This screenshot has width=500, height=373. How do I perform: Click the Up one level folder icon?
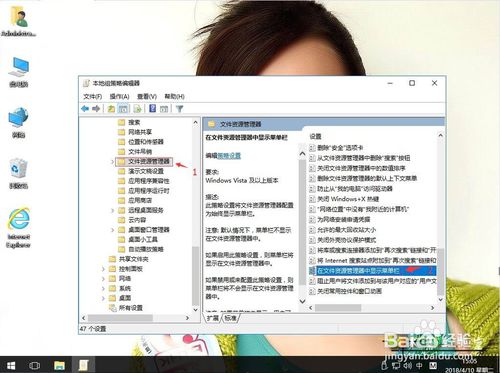point(111,109)
